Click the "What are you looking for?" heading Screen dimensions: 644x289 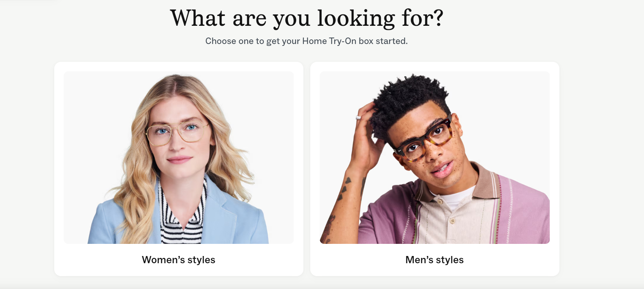[306, 18]
